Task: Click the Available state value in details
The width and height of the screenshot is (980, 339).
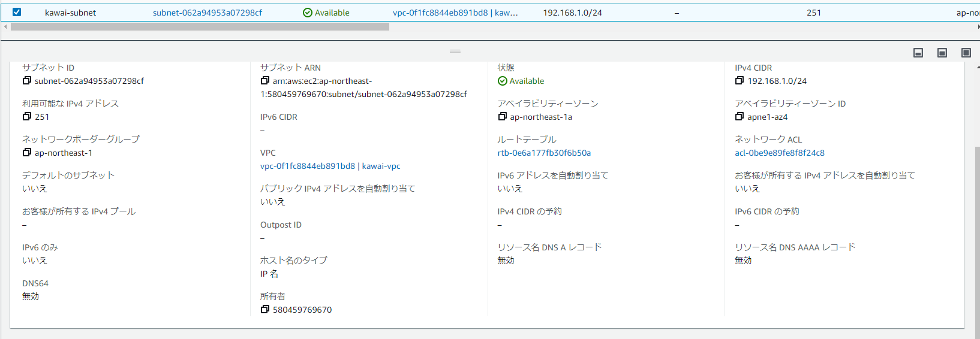Action: pyautogui.click(x=521, y=81)
